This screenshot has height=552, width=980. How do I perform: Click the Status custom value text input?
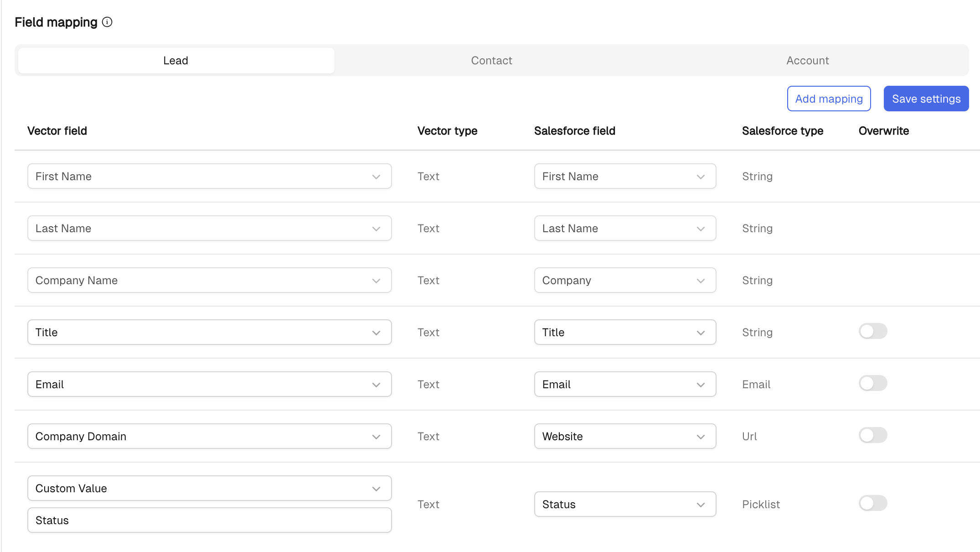pyautogui.click(x=209, y=521)
